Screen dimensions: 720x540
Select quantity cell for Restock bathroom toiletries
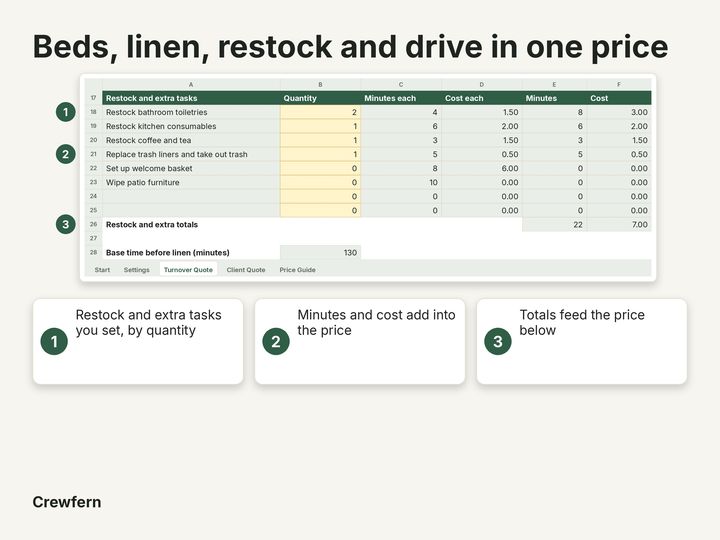(321, 112)
